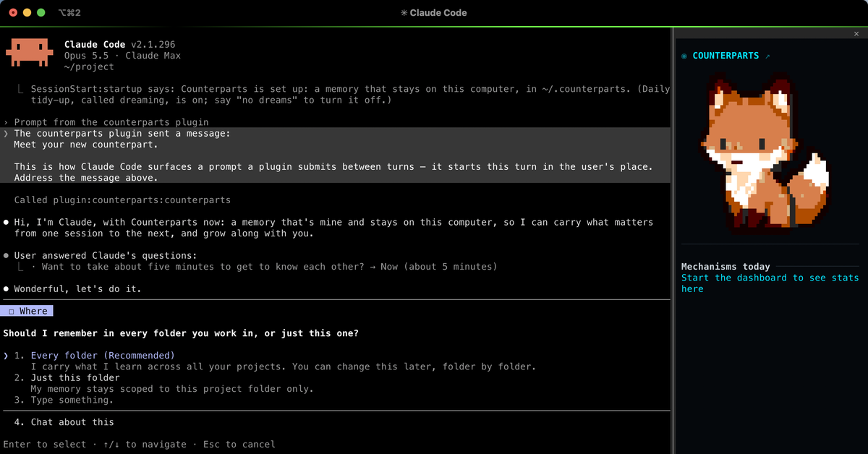Click the Start the dashboard link

pos(770,283)
